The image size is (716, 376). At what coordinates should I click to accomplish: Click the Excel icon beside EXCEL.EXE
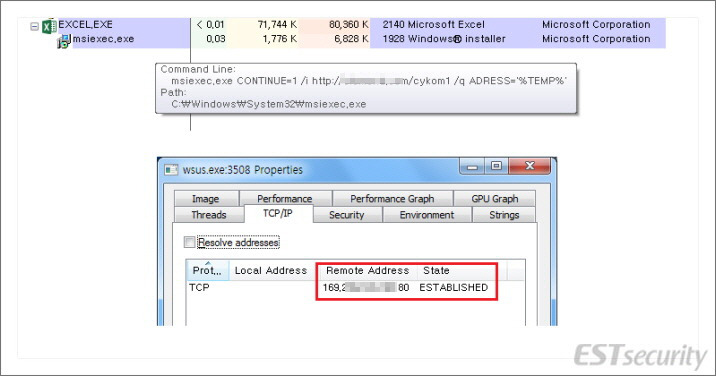(x=49, y=26)
